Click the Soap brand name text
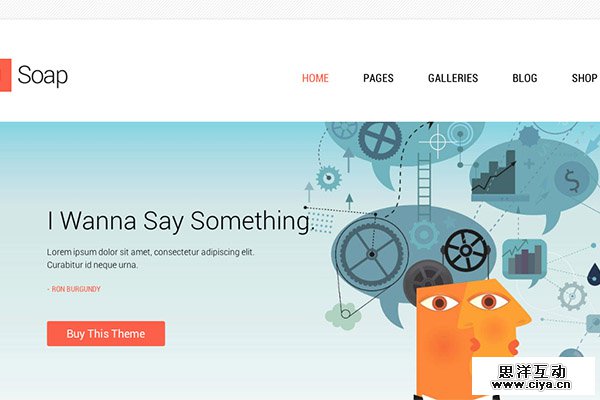Image resolution: width=600 pixels, height=400 pixels. click(43, 75)
